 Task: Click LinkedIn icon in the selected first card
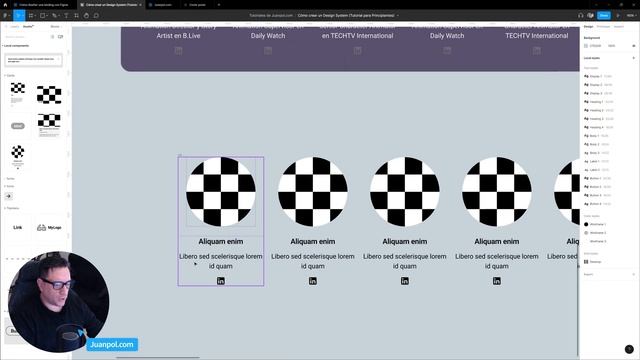click(221, 281)
